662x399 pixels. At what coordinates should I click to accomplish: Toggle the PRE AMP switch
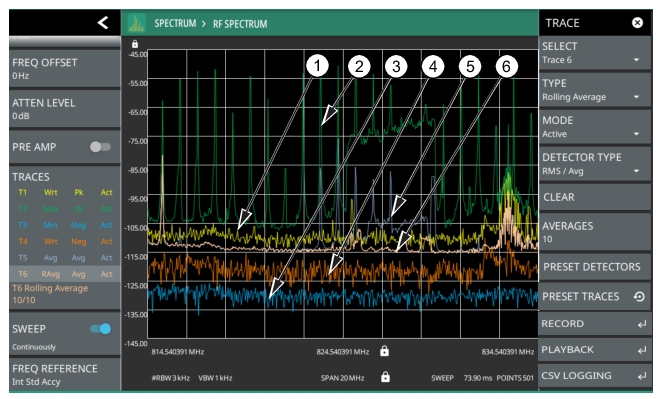100,147
